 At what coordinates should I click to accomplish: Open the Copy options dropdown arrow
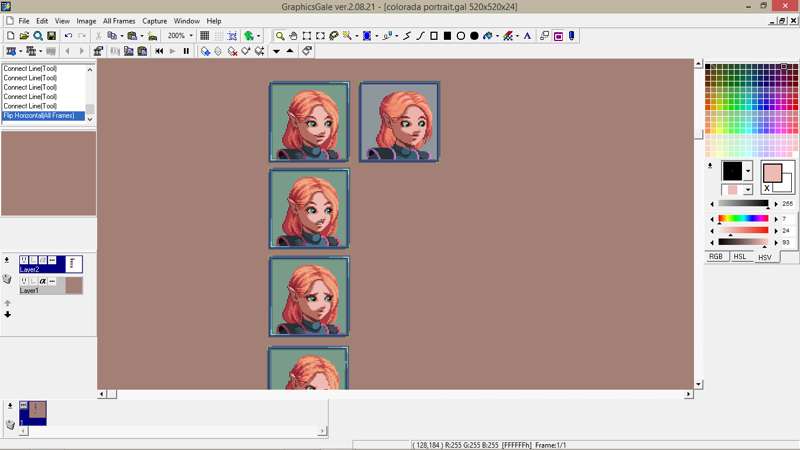(121, 36)
